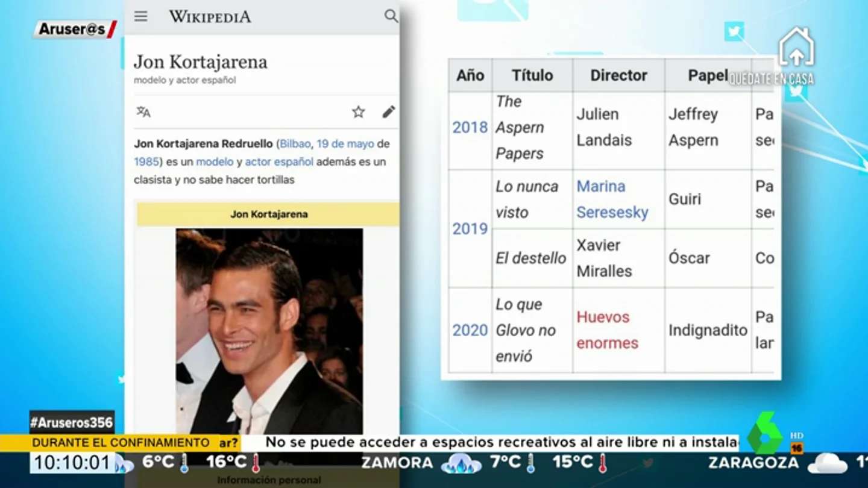Click the Zaragoza weather label

pos(753,463)
